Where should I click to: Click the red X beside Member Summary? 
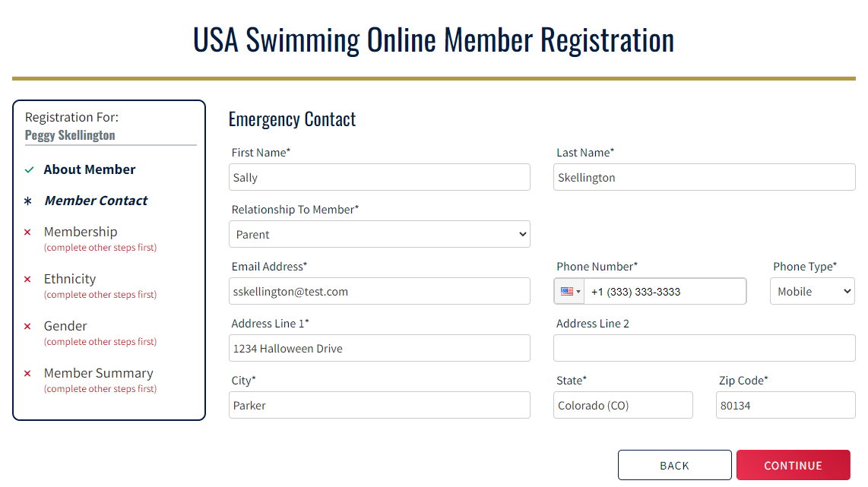[28, 374]
